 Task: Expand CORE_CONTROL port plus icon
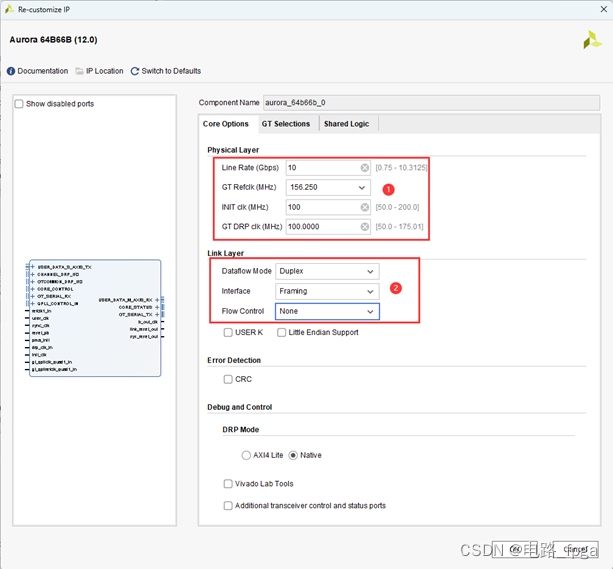[33, 289]
